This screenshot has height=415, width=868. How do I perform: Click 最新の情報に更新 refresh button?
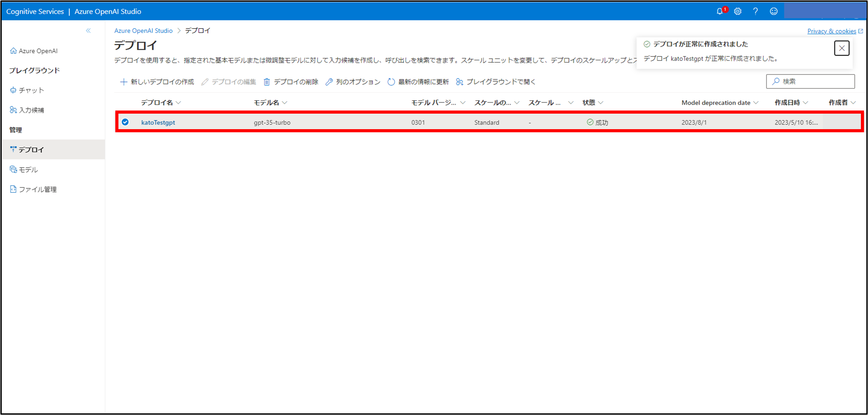click(x=418, y=82)
